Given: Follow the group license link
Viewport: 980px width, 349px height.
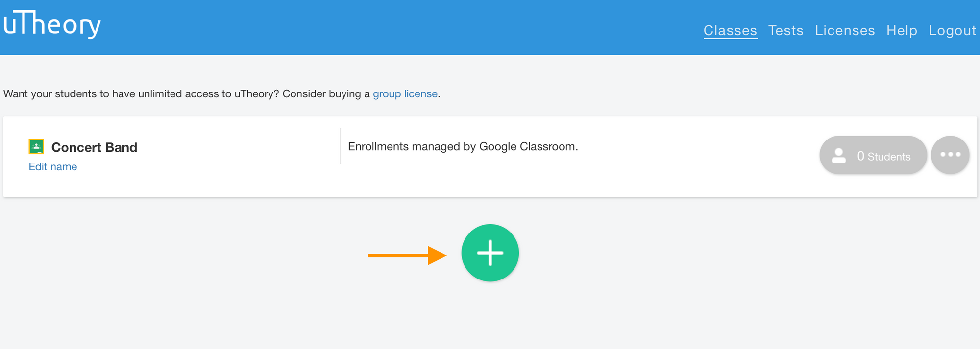Looking at the screenshot, I should click(x=405, y=94).
